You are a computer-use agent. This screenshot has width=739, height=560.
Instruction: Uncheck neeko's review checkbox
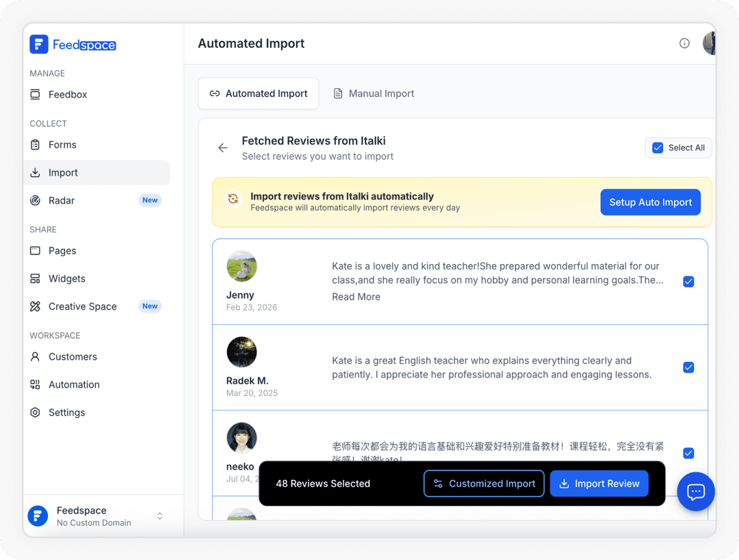point(688,453)
